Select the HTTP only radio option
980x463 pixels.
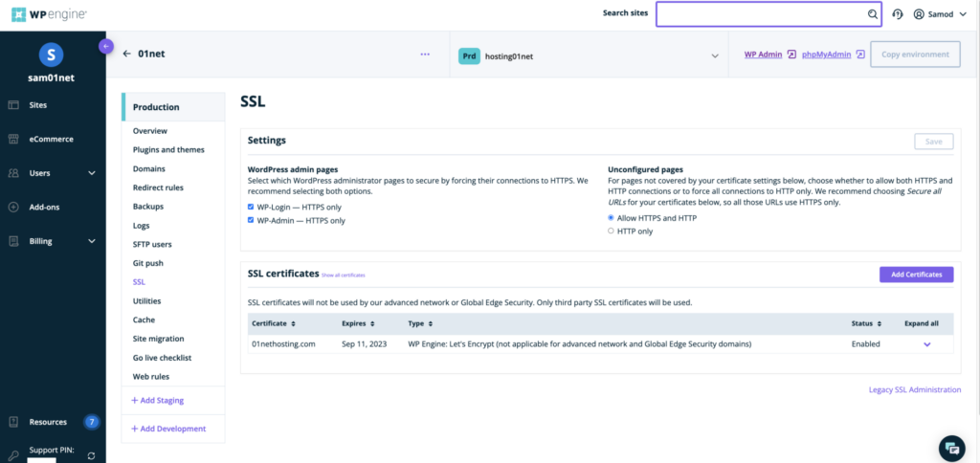[x=611, y=231]
